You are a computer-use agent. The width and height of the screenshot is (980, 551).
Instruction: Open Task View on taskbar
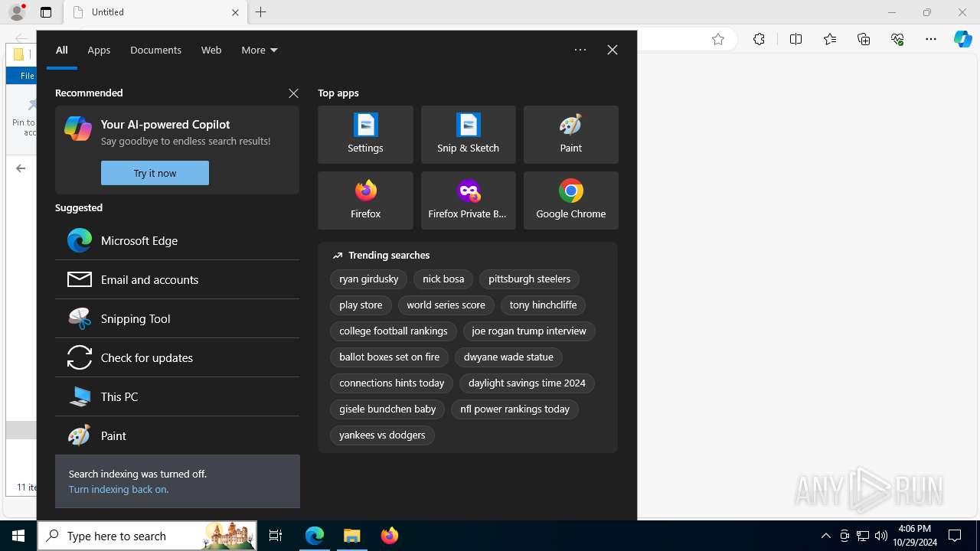pos(276,536)
